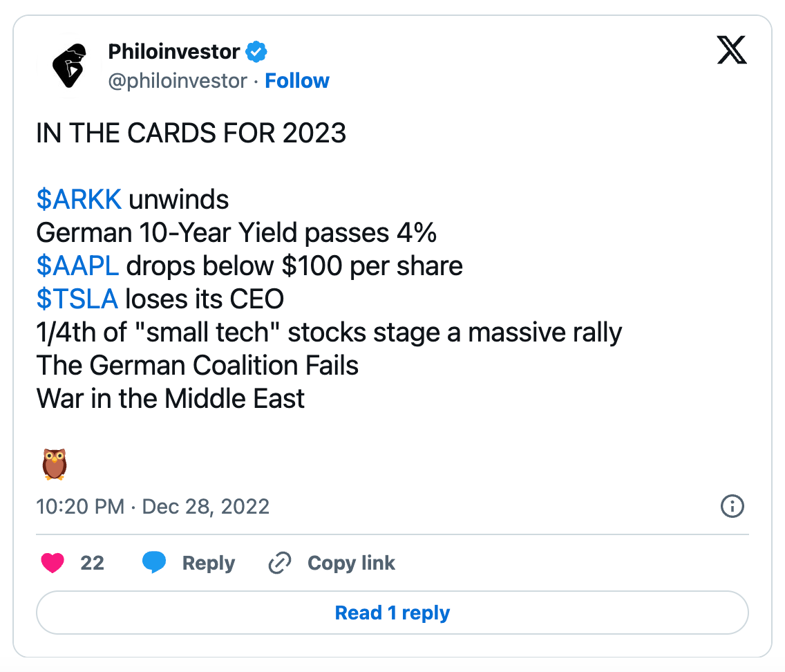Open the $ARKK cashtag link
Viewport: 785px width, 672px height.
(79, 200)
